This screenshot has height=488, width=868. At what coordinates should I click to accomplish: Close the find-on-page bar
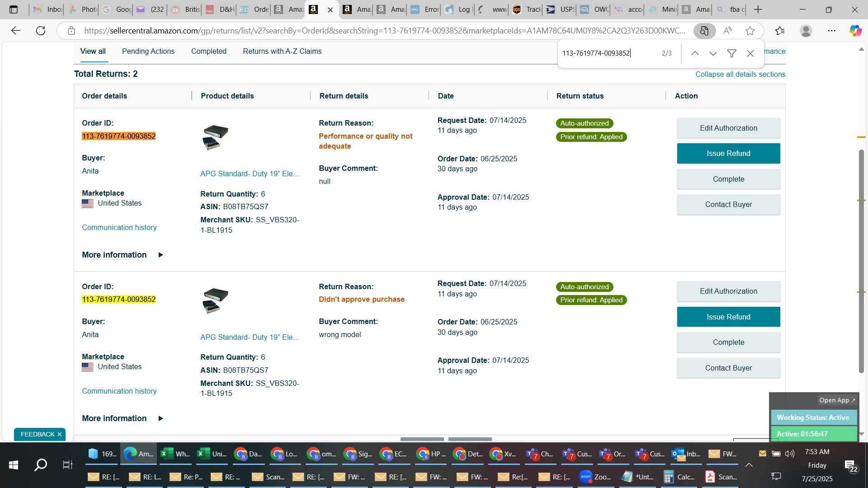[x=750, y=53]
